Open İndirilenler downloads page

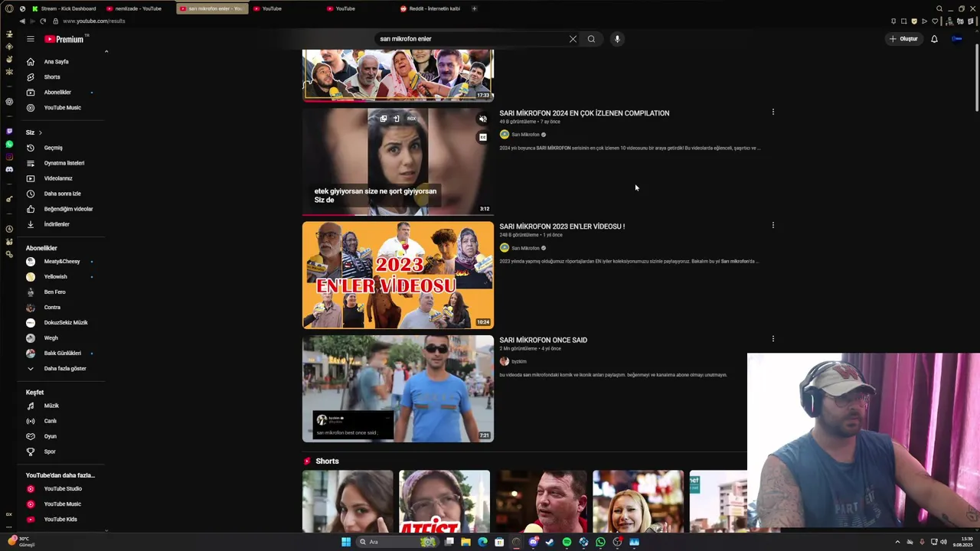pyautogui.click(x=57, y=224)
